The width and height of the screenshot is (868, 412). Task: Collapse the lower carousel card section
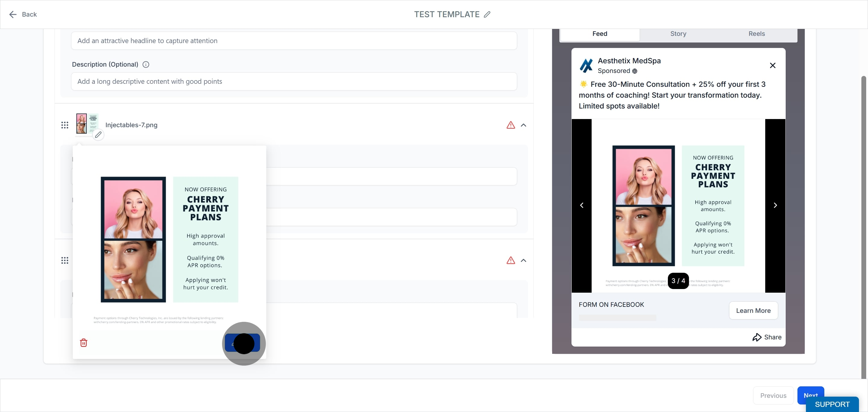click(524, 260)
